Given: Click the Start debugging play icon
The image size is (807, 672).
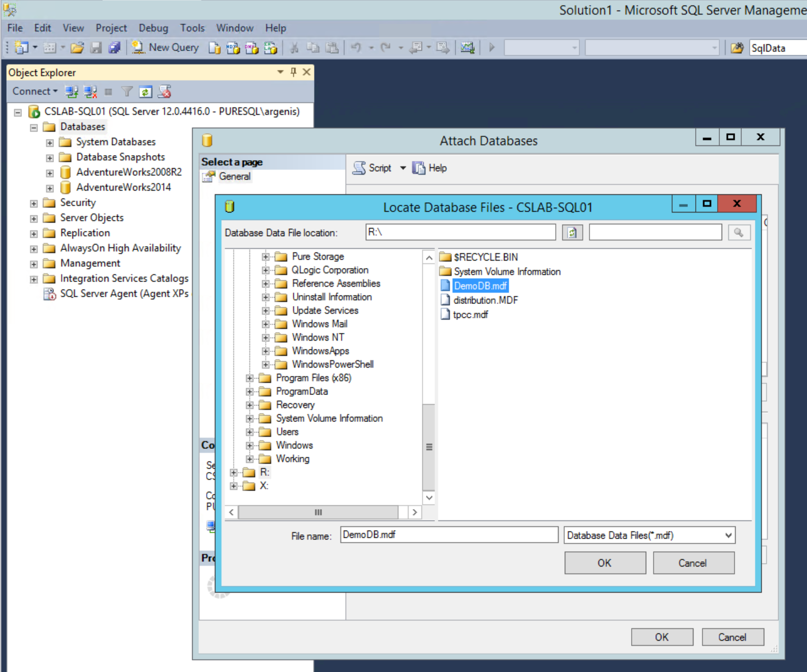Looking at the screenshot, I should 492,48.
